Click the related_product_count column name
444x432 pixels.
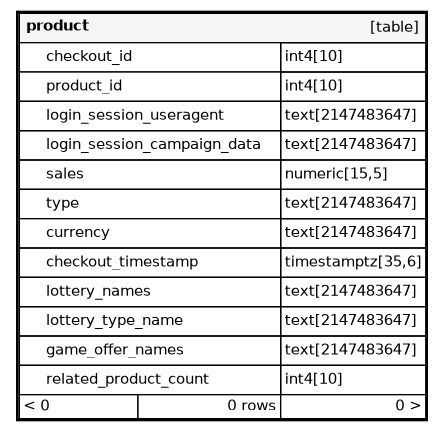127,379
